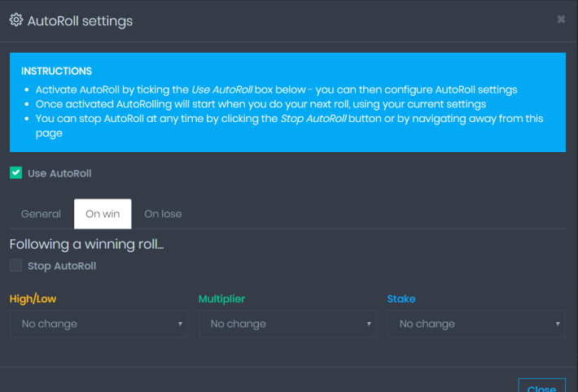
Task: Switch to the General tab
Action: (x=41, y=214)
